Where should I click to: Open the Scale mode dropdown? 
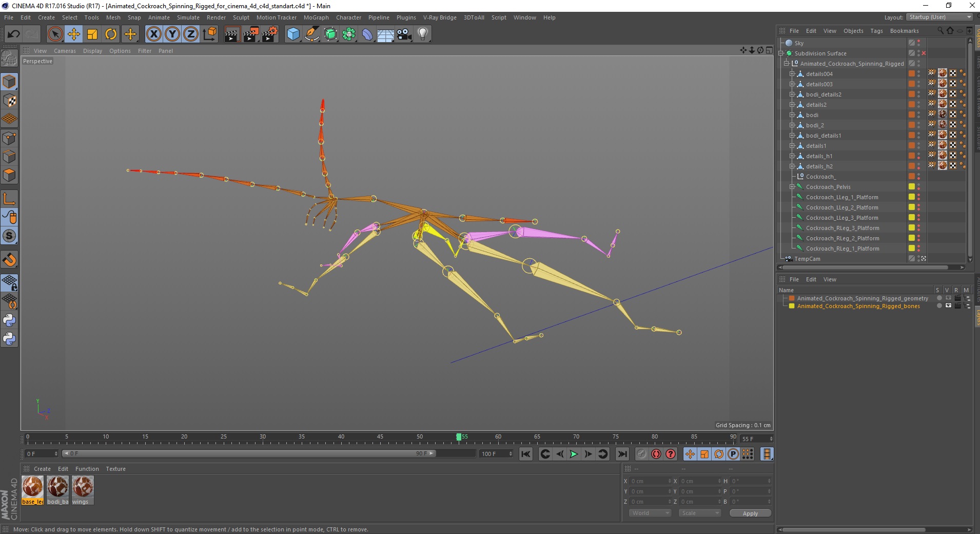click(700, 513)
